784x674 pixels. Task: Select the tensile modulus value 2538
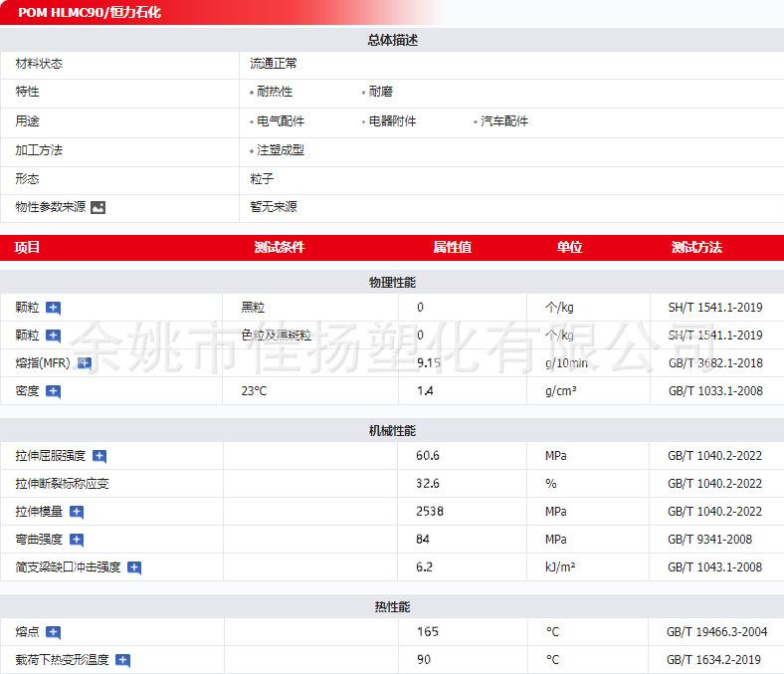[x=430, y=512]
